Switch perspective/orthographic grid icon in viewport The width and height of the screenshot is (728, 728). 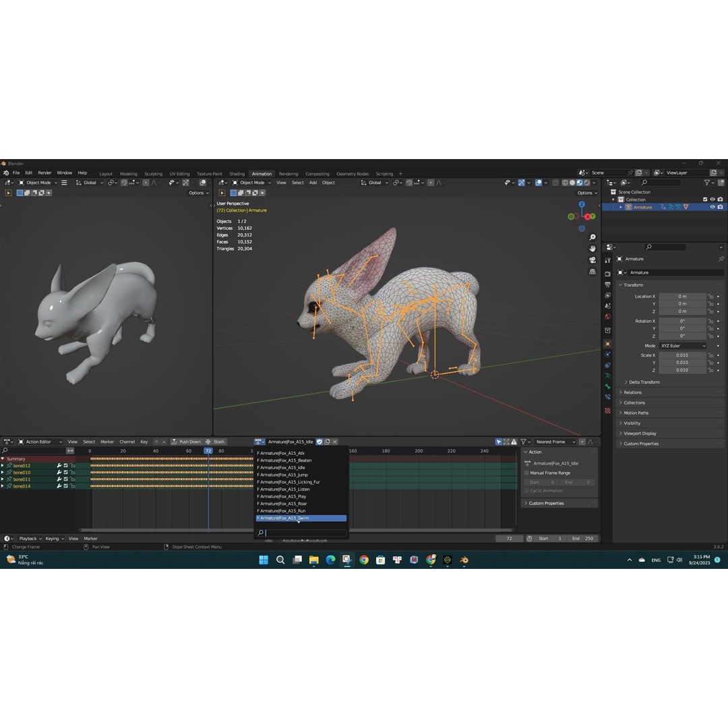click(x=593, y=272)
